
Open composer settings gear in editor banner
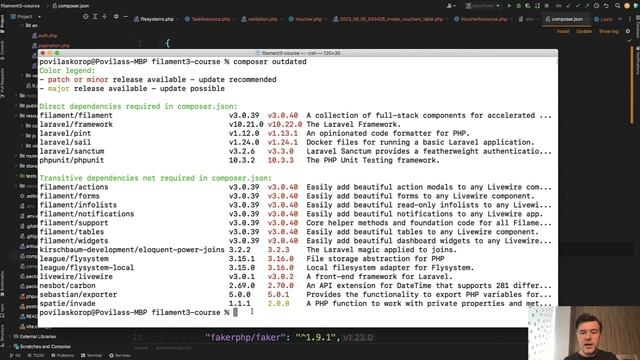[x=628, y=31]
